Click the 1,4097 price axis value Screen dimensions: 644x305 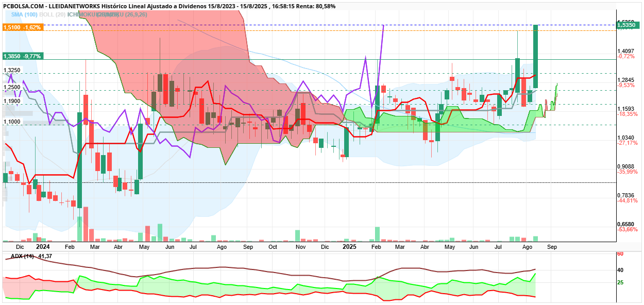click(x=625, y=50)
